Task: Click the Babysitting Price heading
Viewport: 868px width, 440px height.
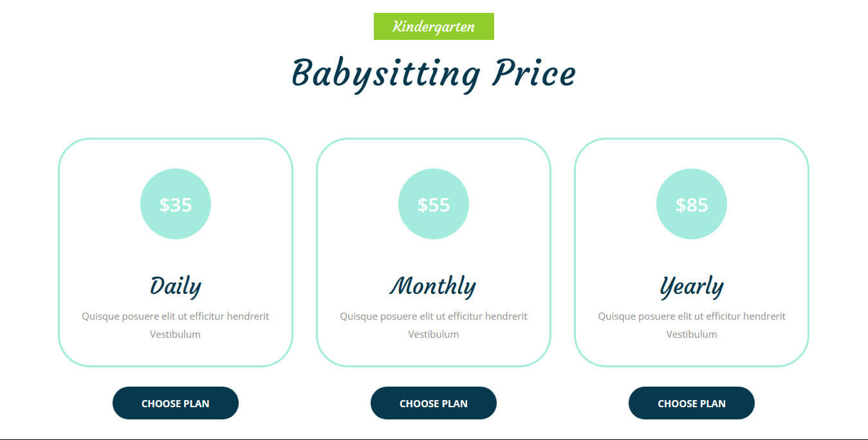Action: coord(434,74)
